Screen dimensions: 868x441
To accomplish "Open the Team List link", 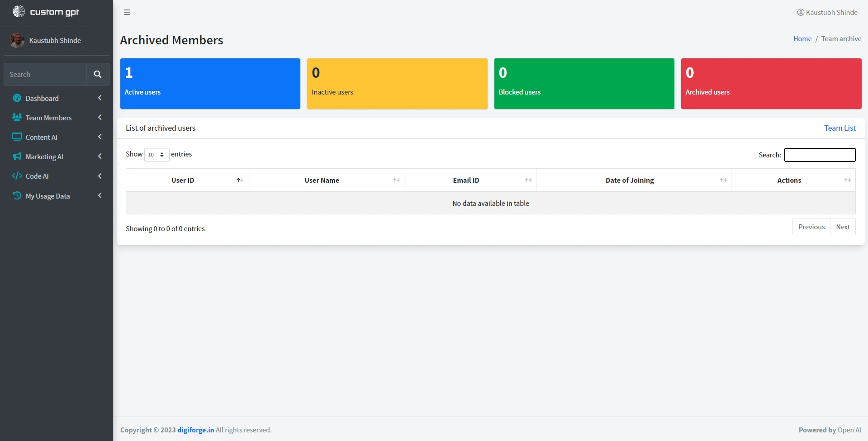I will pyautogui.click(x=840, y=128).
